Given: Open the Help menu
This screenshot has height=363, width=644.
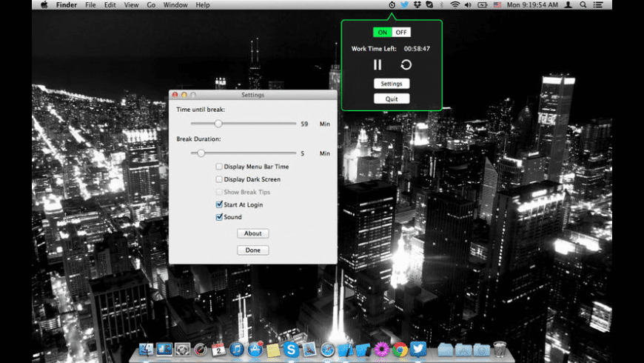Looking at the screenshot, I should 203,5.
